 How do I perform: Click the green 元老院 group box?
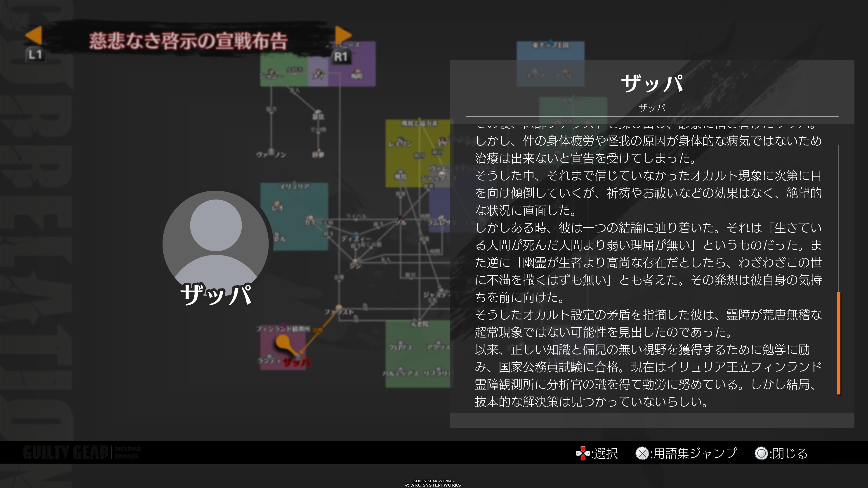(x=418, y=354)
